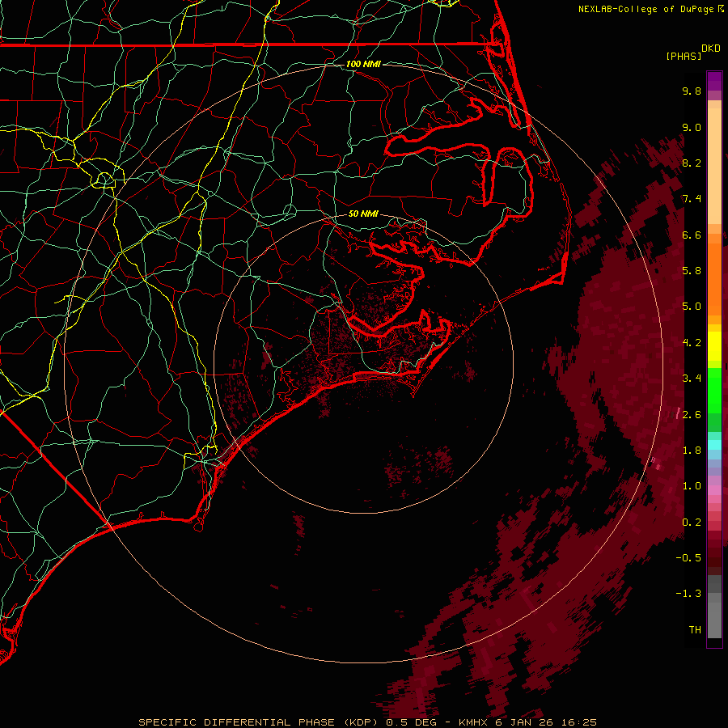This screenshot has height=728, width=728.
Task: Click the 1.8 value on color scale
Action: click(x=692, y=451)
